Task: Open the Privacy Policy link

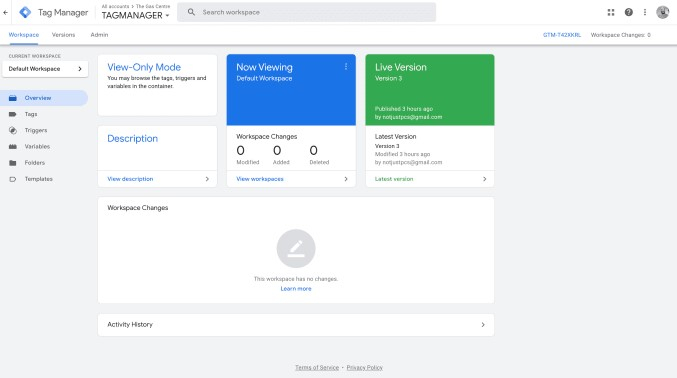Action: [365, 368]
